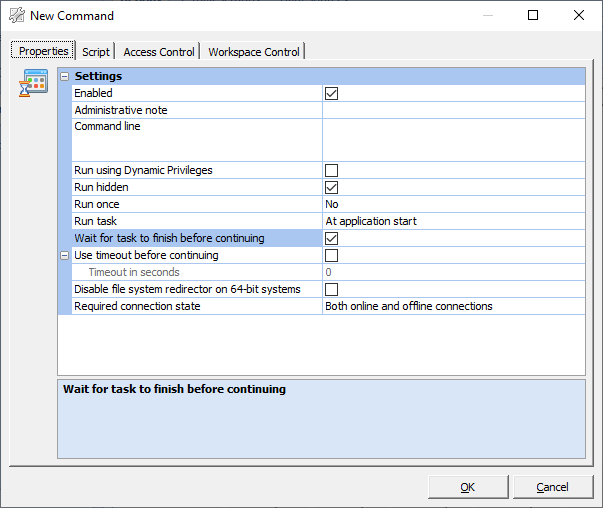The width and height of the screenshot is (603, 508).
Task: Uncheck the Enabled checkbox
Action: point(331,93)
